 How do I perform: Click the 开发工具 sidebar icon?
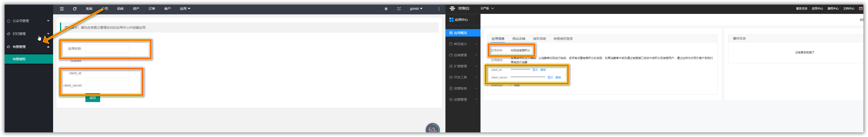pos(451,78)
